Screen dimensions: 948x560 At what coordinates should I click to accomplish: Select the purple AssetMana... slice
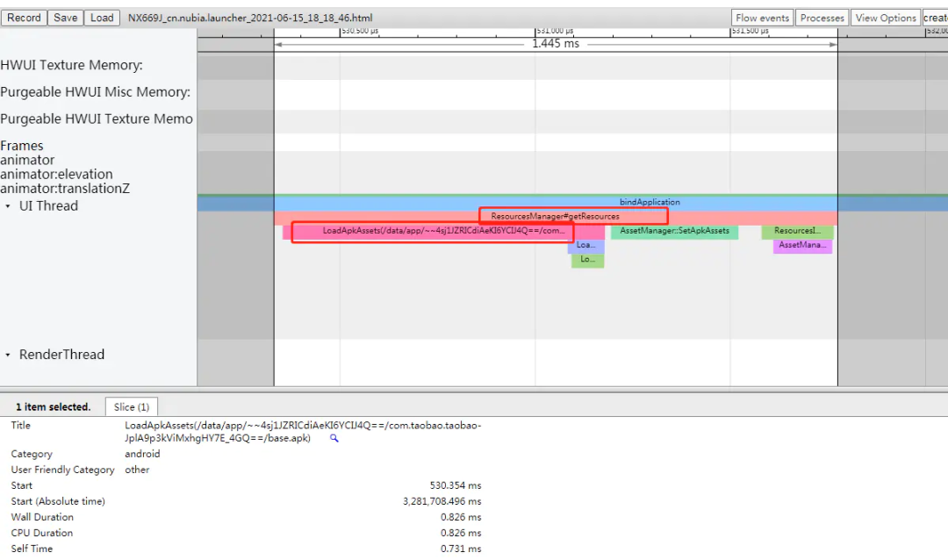click(x=802, y=246)
